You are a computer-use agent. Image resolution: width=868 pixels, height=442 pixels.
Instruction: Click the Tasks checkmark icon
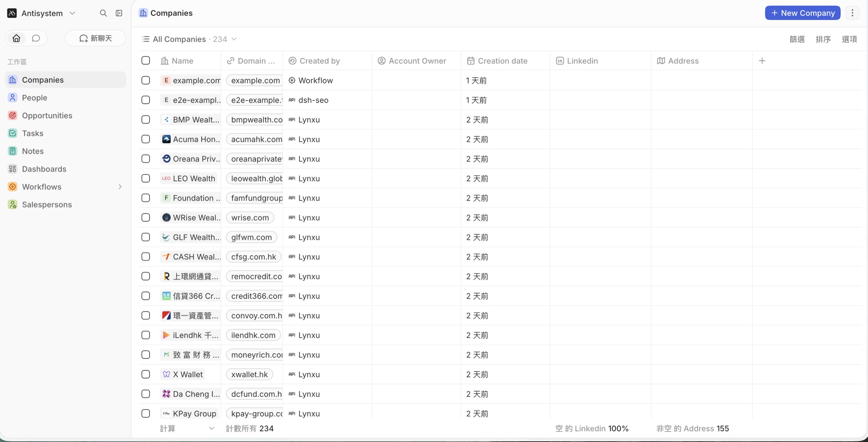point(13,133)
